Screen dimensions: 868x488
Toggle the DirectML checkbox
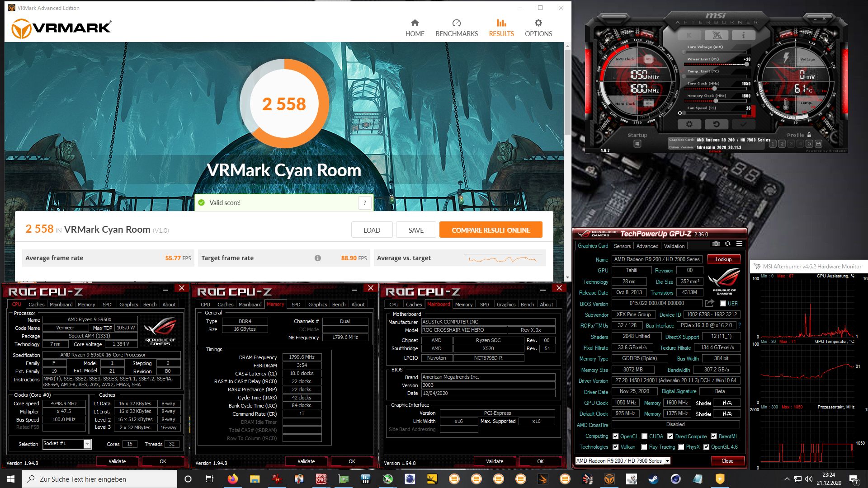click(713, 436)
